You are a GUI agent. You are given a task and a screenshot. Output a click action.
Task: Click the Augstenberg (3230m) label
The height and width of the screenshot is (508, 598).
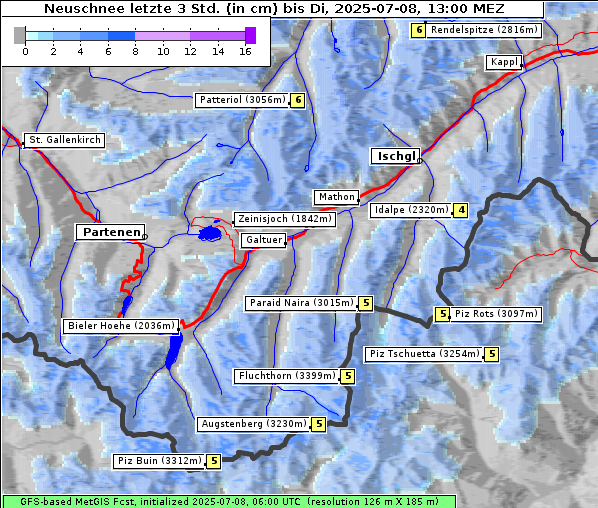pos(254,424)
